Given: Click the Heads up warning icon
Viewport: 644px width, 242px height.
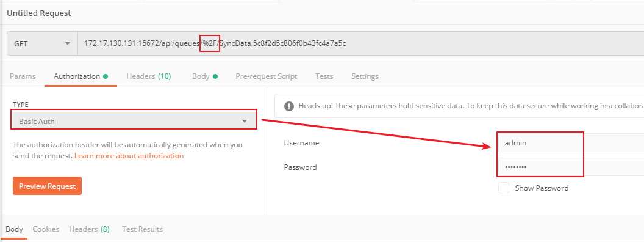Looking at the screenshot, I should tap(289, 106).
